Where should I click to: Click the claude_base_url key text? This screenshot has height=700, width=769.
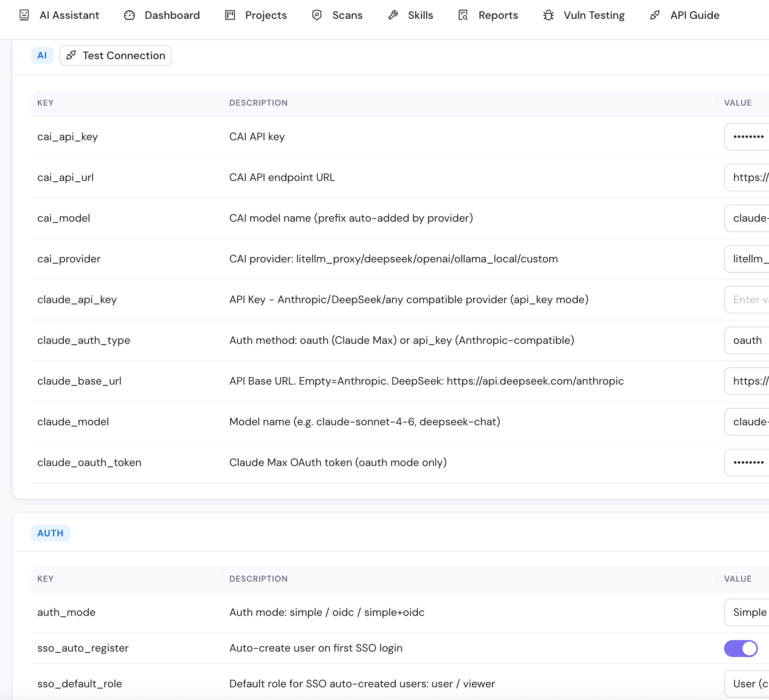79,381
